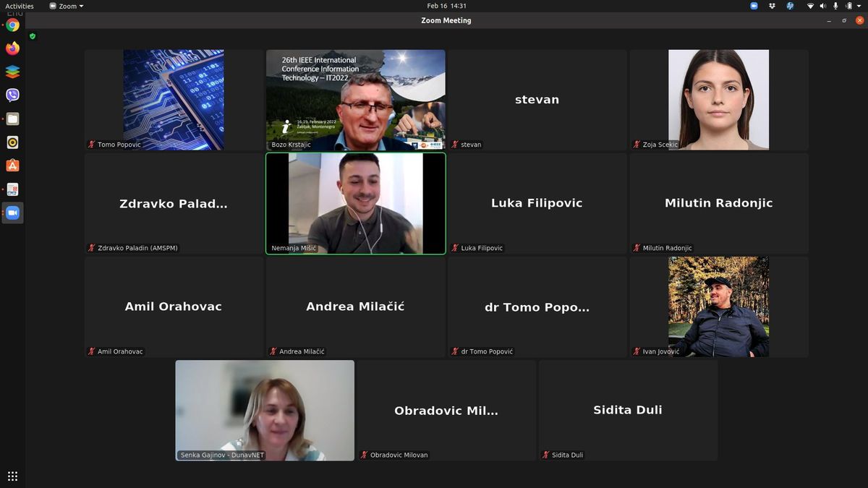The image size is (868, 488).
Task: Open the clock calendar showing Feb 16 14:31
Action: coord(446,6)
